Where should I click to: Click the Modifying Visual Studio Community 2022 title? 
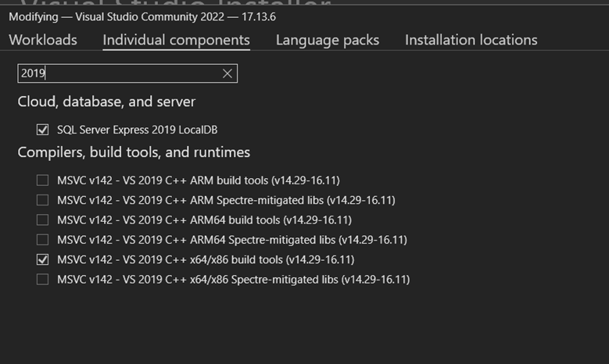[x=142, y=17]
